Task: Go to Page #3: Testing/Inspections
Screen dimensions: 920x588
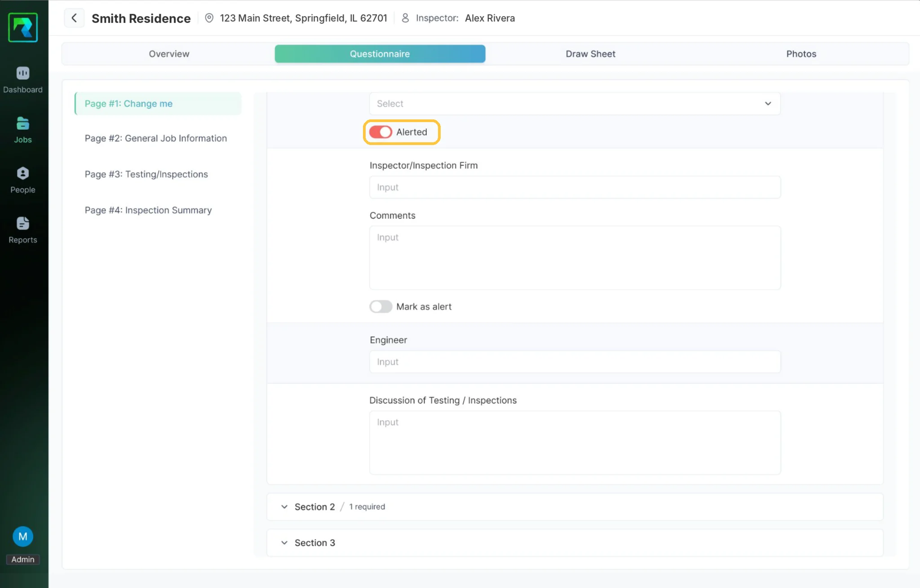Action: 146,174
